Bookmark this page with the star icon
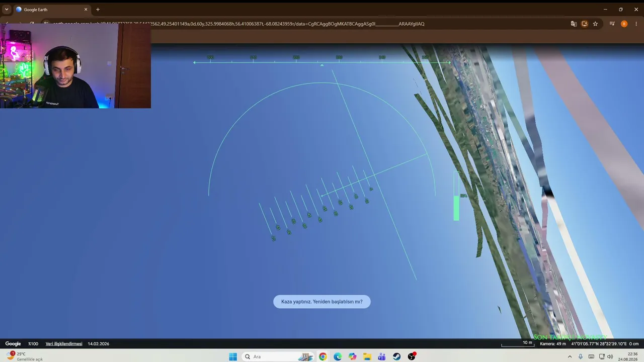The width and height of the screenshot is (644, 362). pyautogui.click(x=595, y=24)
